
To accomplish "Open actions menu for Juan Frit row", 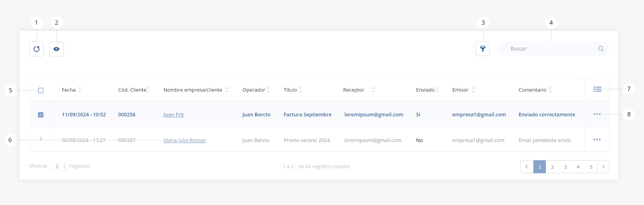I will click(x=597, y=114).
